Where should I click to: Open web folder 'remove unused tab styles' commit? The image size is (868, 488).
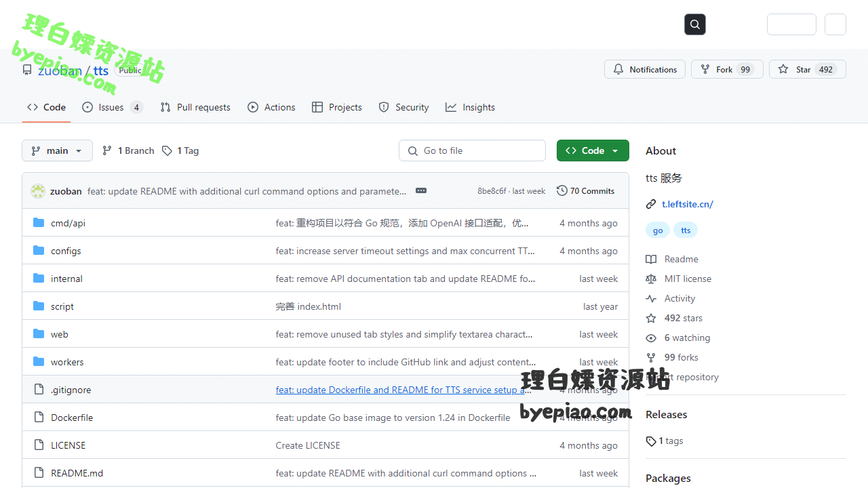coord(404,334)
